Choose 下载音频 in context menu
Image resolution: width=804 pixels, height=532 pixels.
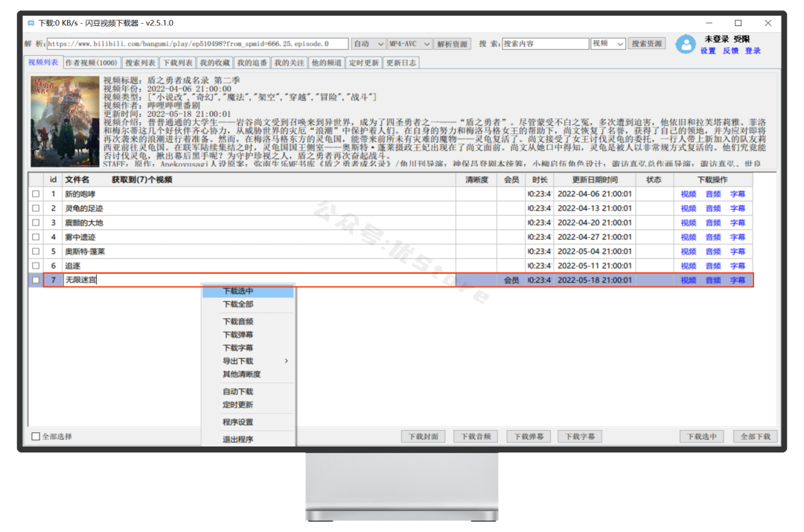(x=248, y=322)
